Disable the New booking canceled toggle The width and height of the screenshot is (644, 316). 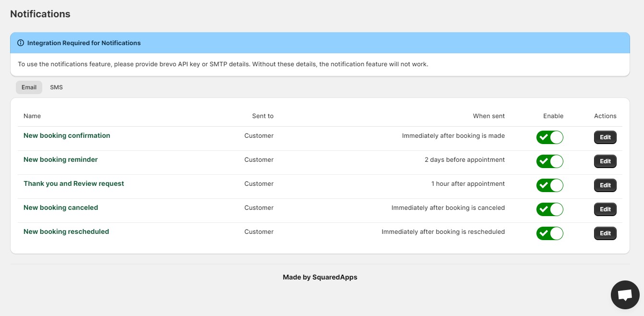point(549,209)
